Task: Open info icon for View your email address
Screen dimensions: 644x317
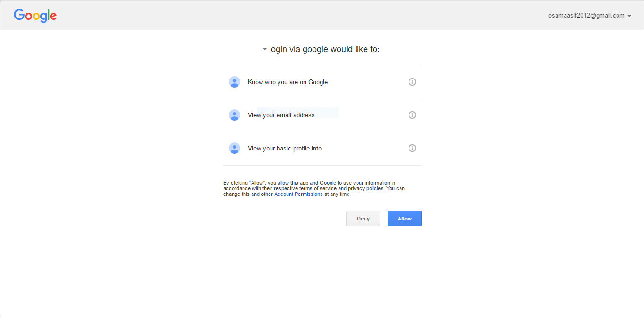Action: click(412, 115)
